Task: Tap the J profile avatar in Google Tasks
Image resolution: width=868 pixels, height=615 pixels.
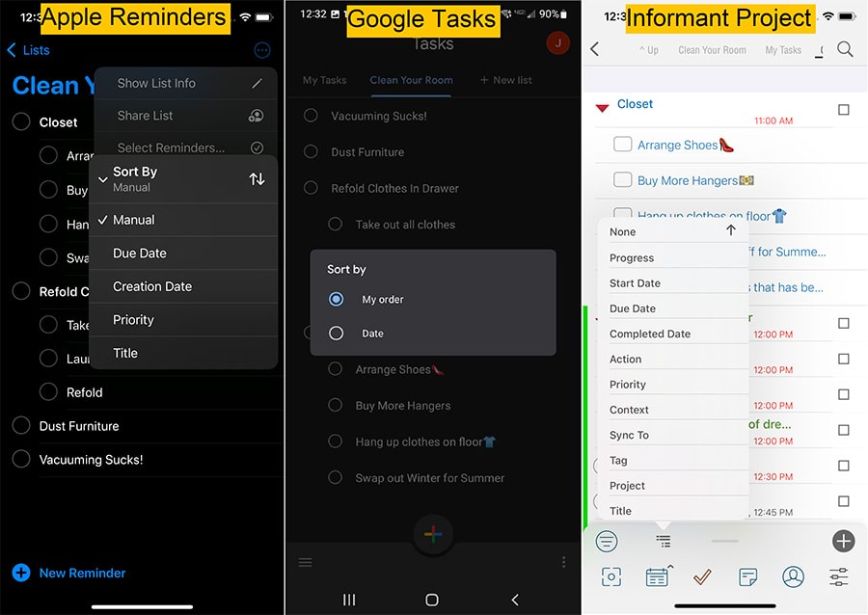Action: click(x=558, y=43)
